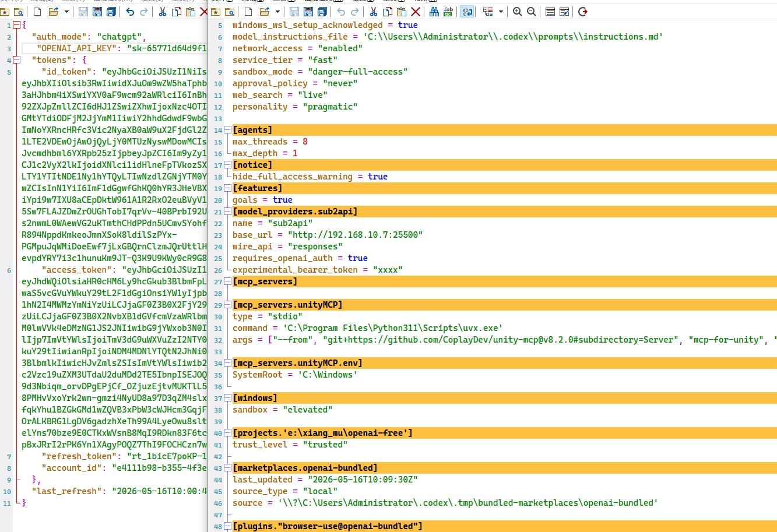Screen dimensions: 777x532
Task: Click the lined-page view icon beside zoom out
Action: pyautogui.click(x=550, y=12)
